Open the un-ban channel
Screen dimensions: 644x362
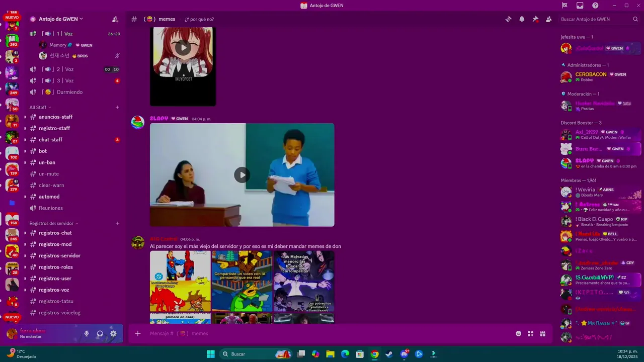click(74, 162)
